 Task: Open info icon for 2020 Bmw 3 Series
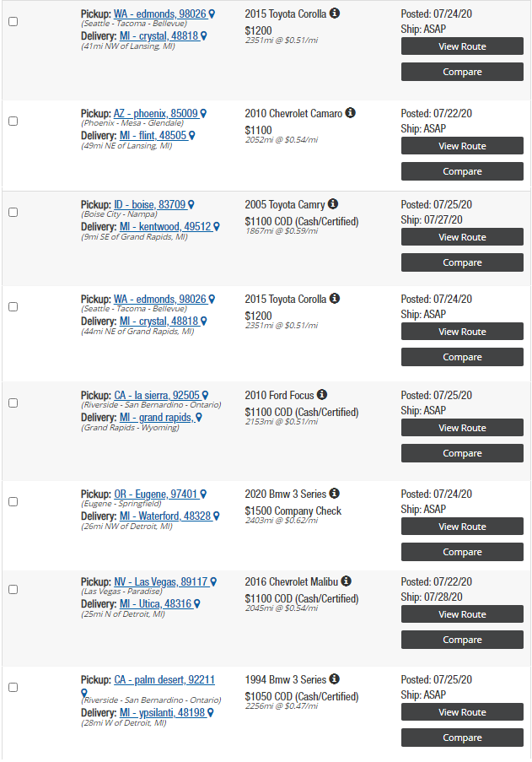334,494
